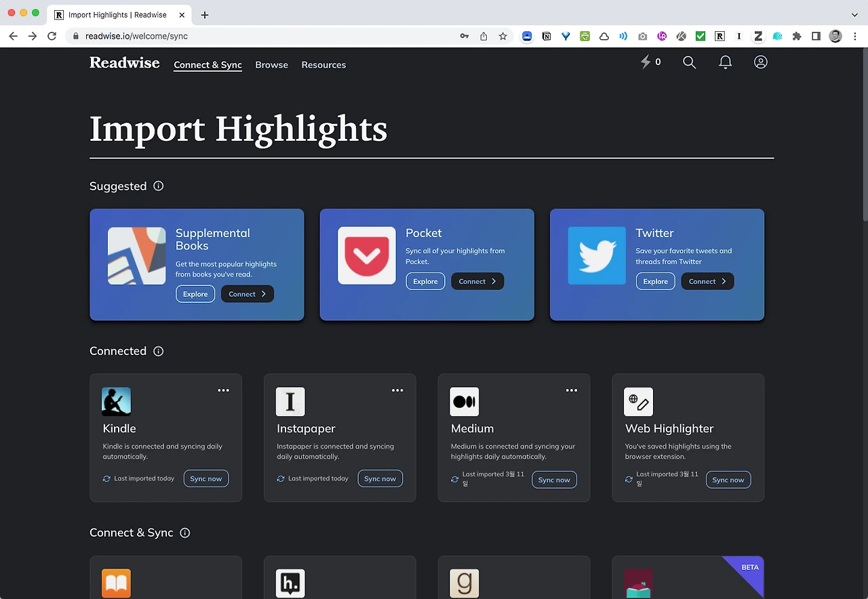Click info icon beside Suggested heading
Image resolution: width=868 pixels, height=599 pixels.
(x=159, y=186)
